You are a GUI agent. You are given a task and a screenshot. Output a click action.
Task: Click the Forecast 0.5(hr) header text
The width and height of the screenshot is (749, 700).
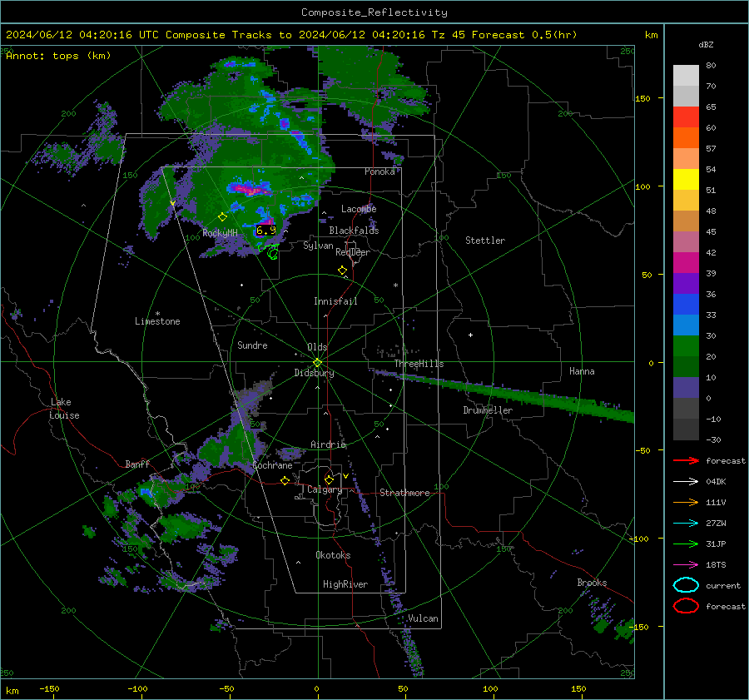coord(524,35)
